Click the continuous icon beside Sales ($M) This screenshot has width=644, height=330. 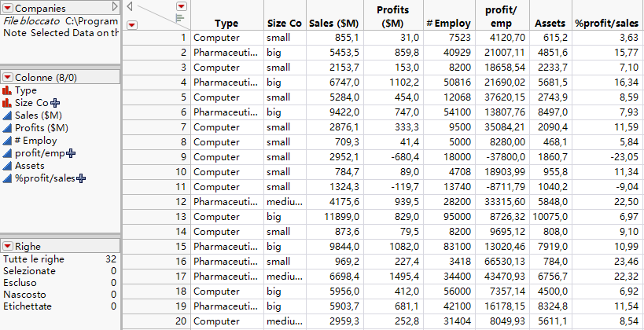[x=8, y=115]
